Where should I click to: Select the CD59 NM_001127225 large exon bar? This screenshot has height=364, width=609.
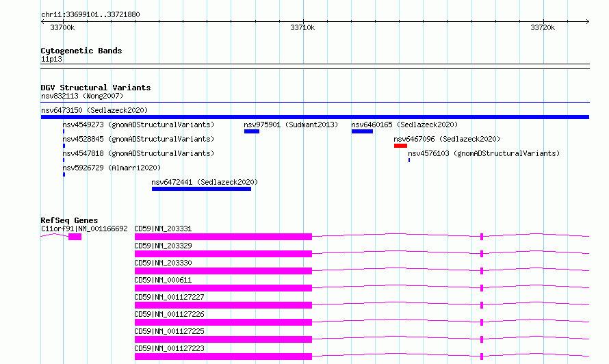[x=223, y=339]
